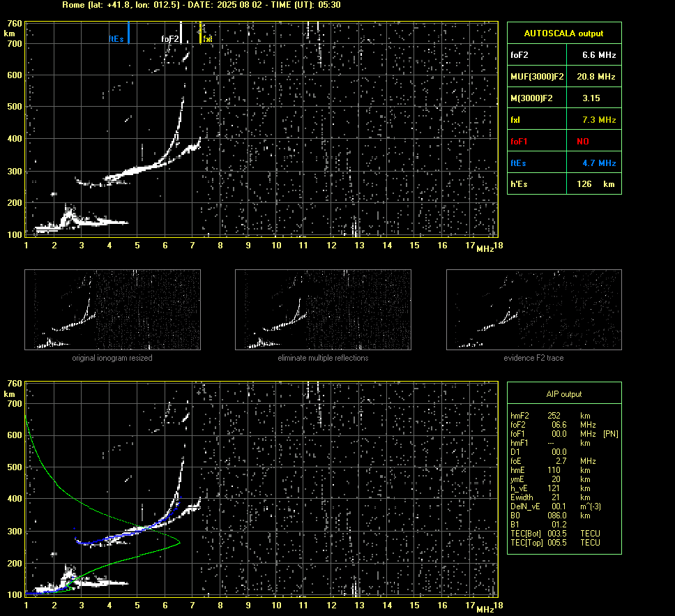
Task: Click the TEC[Top] 005.5 value
Action: pyautogui.click(x=557, y=542)
